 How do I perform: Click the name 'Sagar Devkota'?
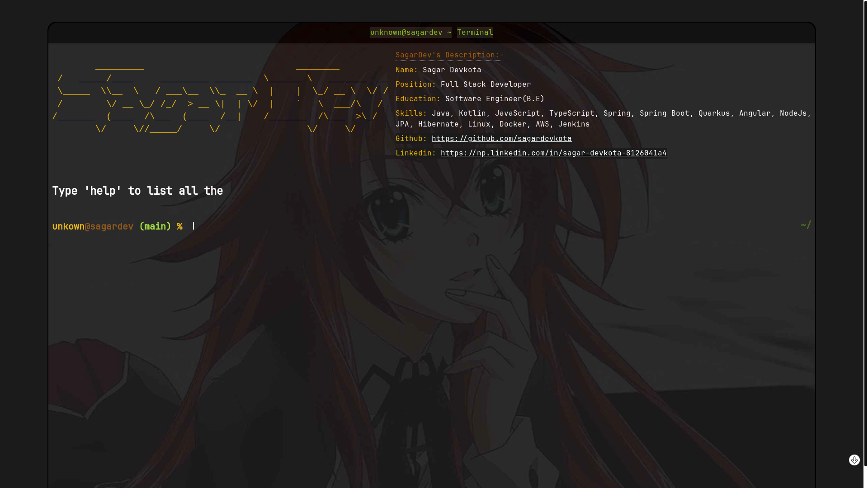click(x=452, y=70)
